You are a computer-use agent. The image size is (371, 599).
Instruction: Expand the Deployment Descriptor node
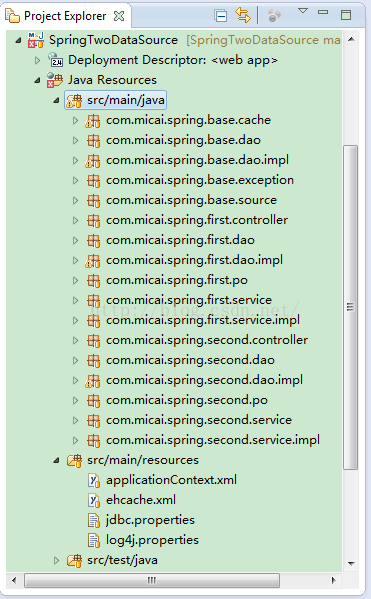(37, 60)
